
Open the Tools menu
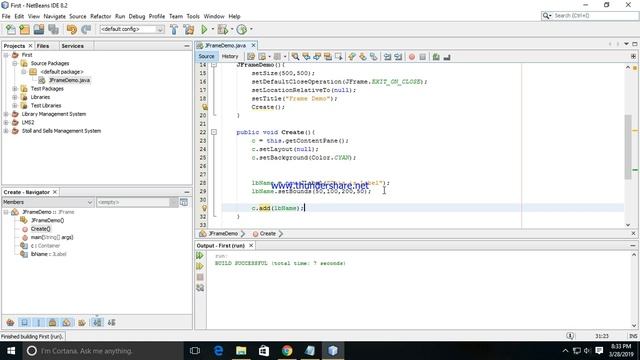[193, 16]
